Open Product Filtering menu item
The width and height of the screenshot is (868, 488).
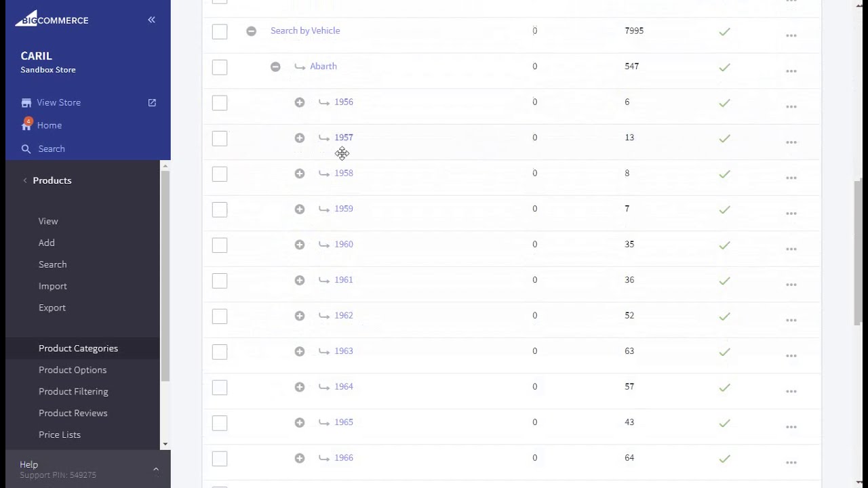(73, 392)
